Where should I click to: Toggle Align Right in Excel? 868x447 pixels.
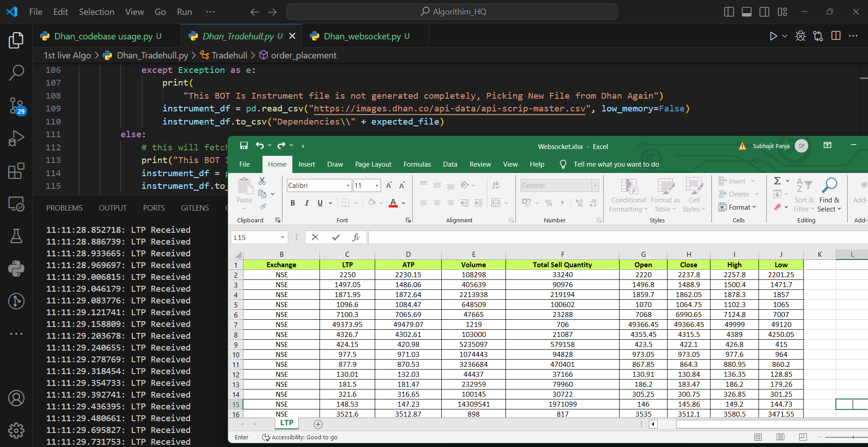451,203
